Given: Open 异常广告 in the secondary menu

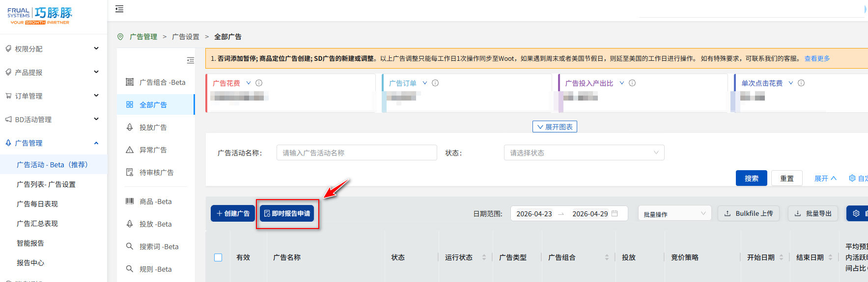Looking at the screenshot, I should pos(153,150).
